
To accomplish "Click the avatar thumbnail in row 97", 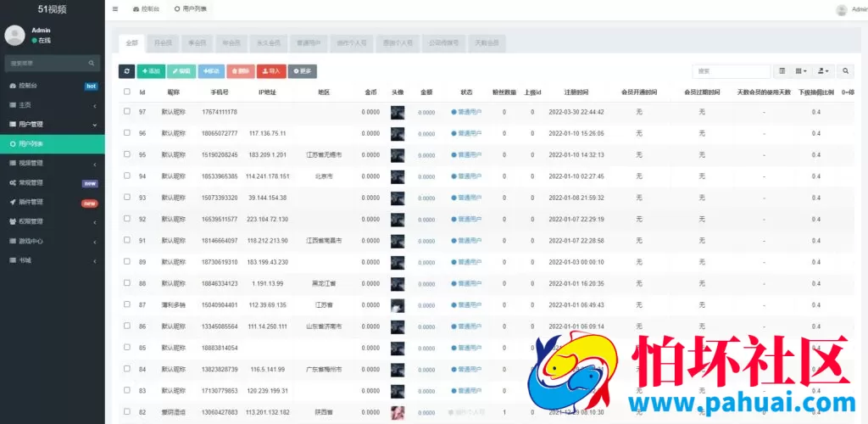I will coord(398,113).
